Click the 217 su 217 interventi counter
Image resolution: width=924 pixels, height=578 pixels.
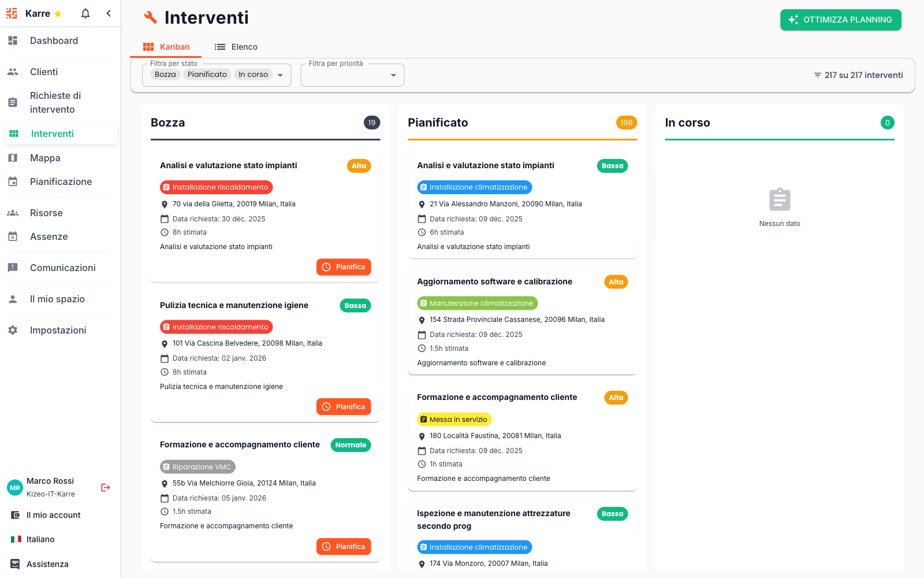pos(858,75)
